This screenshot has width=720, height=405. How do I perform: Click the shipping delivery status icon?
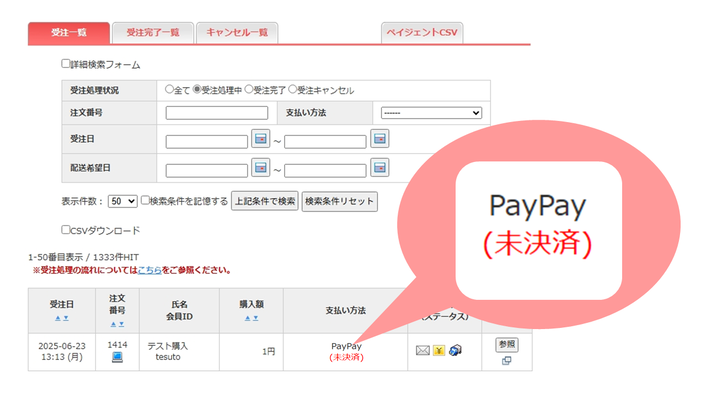pyautogui.click(x=455, y=350)
